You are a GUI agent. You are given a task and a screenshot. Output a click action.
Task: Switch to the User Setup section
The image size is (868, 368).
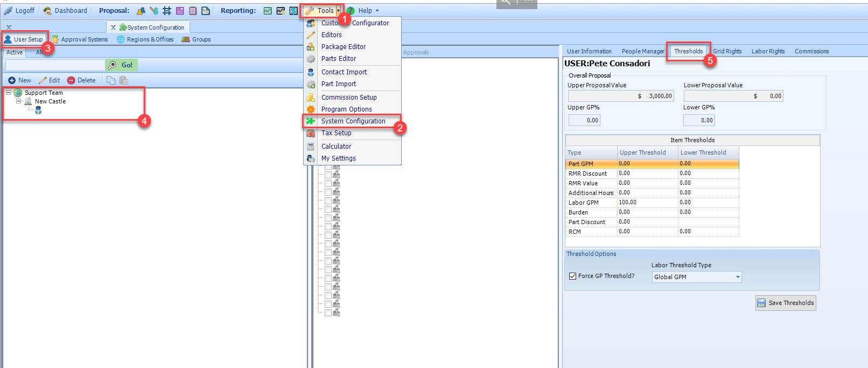click(24, 39)
